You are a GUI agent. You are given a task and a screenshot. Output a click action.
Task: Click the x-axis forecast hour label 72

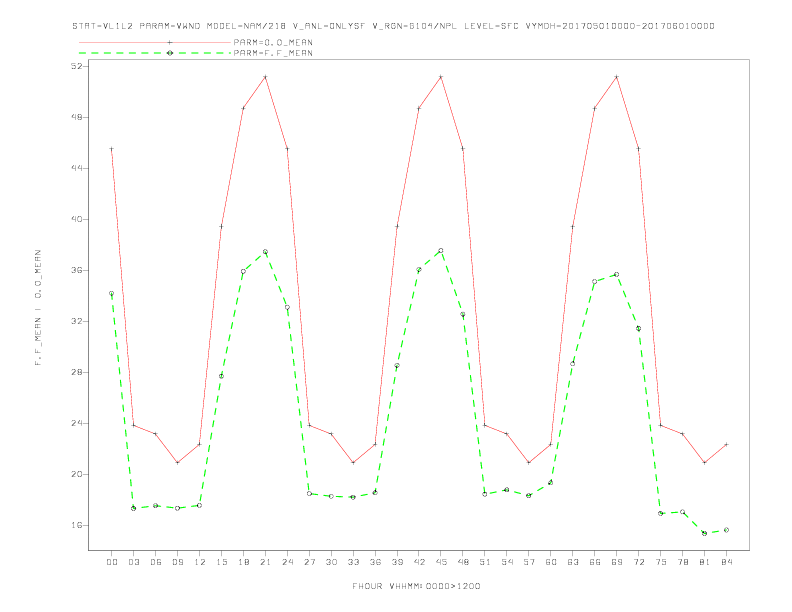[638, 562]
